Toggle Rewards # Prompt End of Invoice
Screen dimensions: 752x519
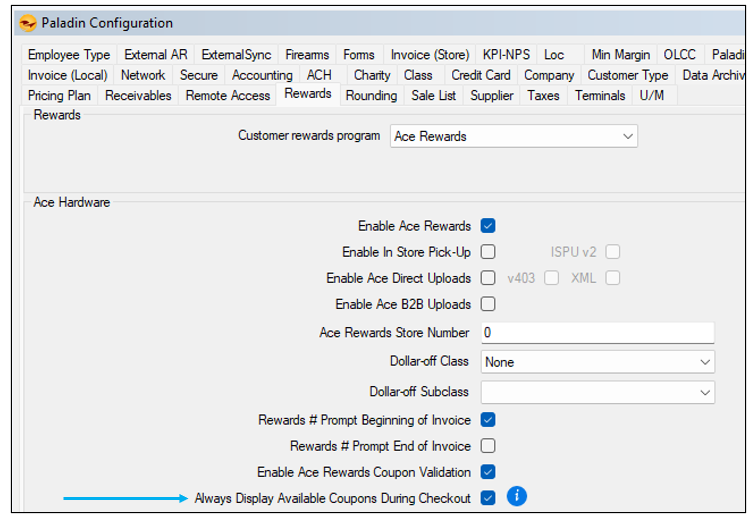pos(488,446)
